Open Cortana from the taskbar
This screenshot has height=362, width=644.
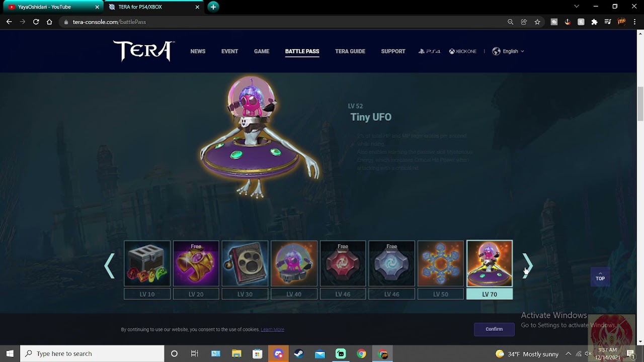(x=174, y=353)
